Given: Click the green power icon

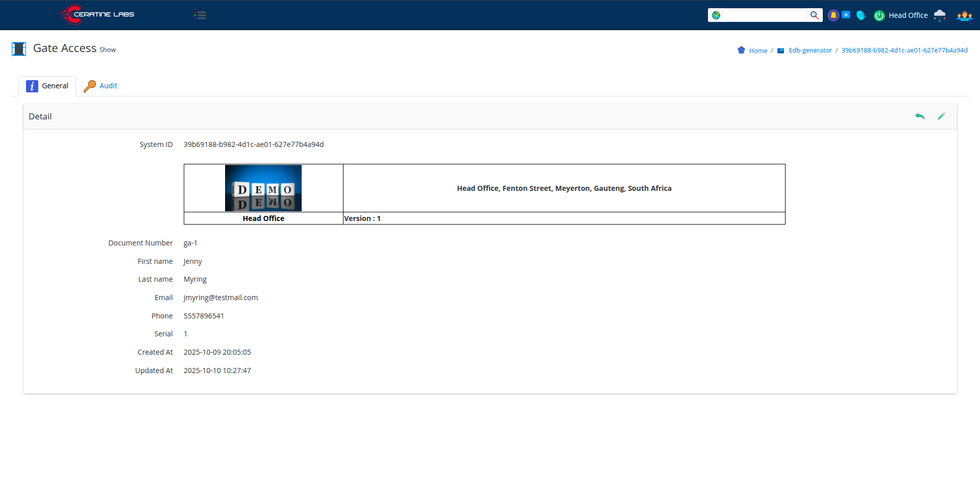Looking at the screenshot, I should coord(879,16).
